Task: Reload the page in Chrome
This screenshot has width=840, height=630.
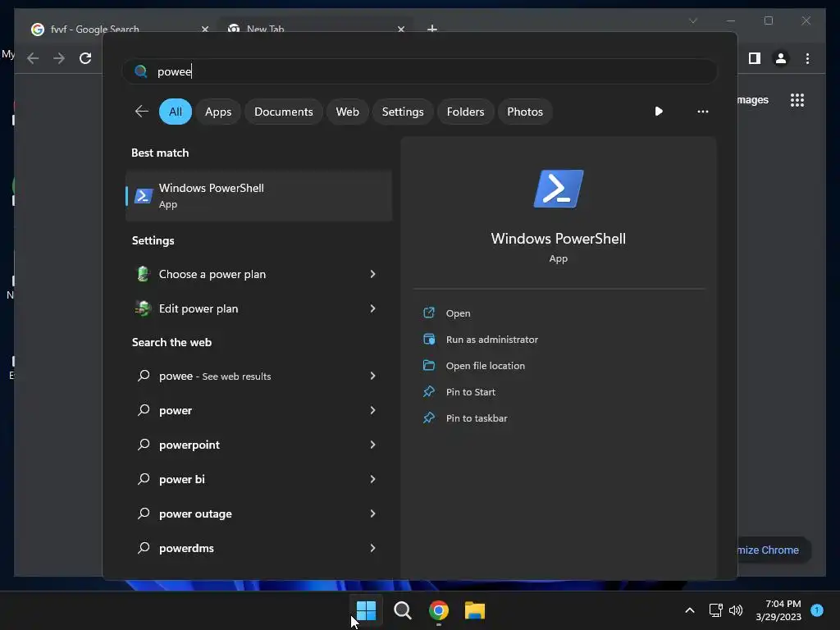Action: (85, 58)
